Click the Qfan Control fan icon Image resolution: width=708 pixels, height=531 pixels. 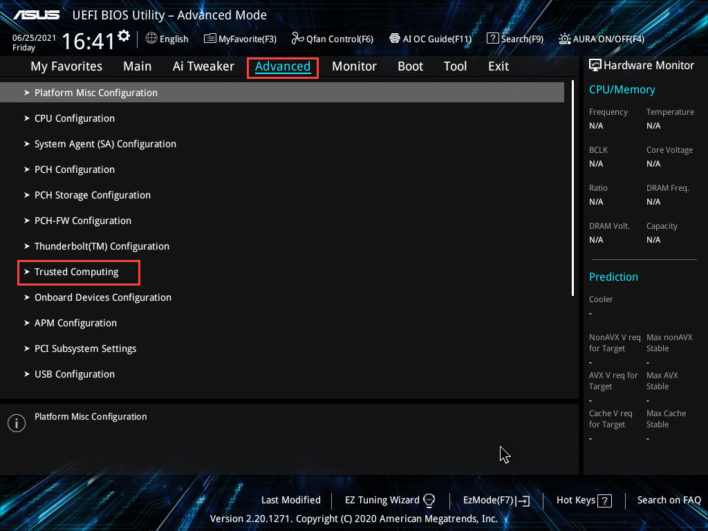[297, 39]
